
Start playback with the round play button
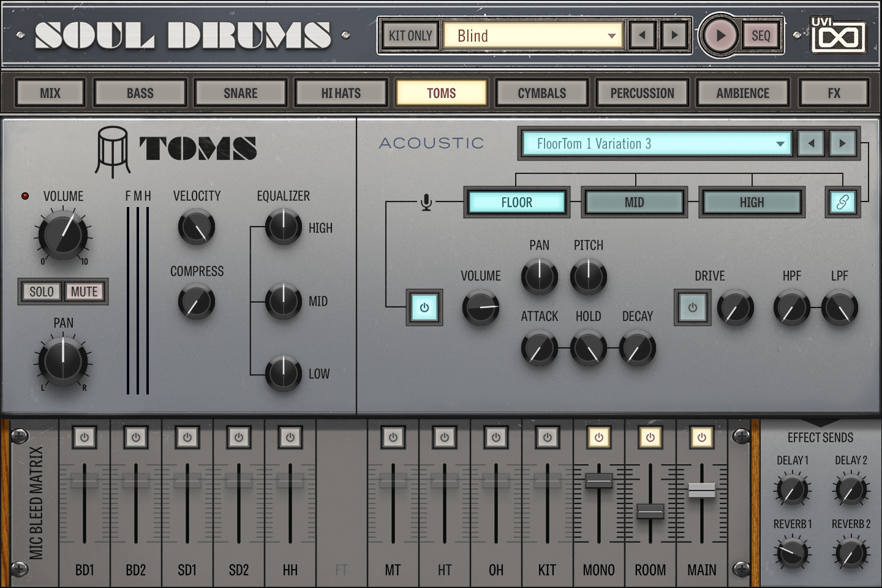(x=720, y=36)
